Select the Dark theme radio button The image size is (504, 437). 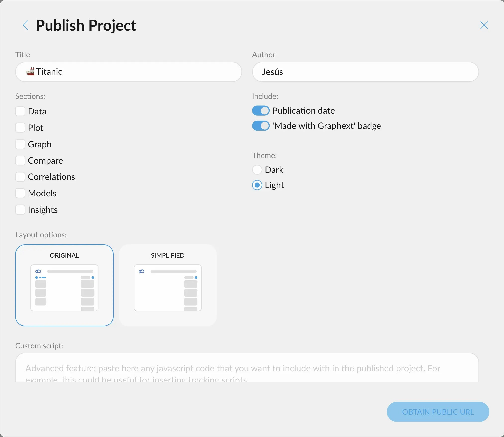(x=257, y=170)
